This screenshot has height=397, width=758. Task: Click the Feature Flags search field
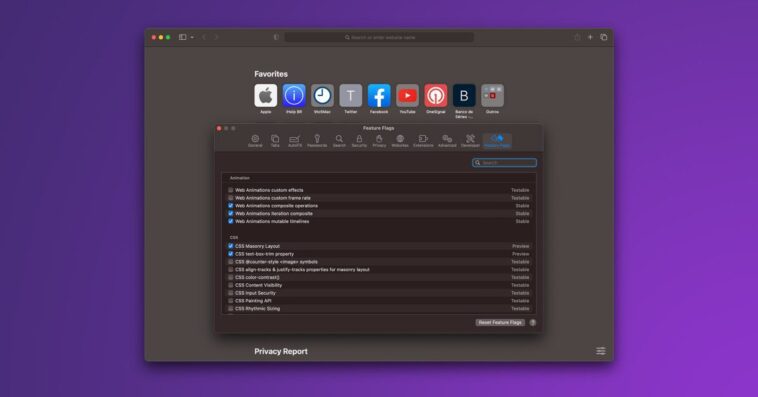pyautogui.click(x=505, y=163)
